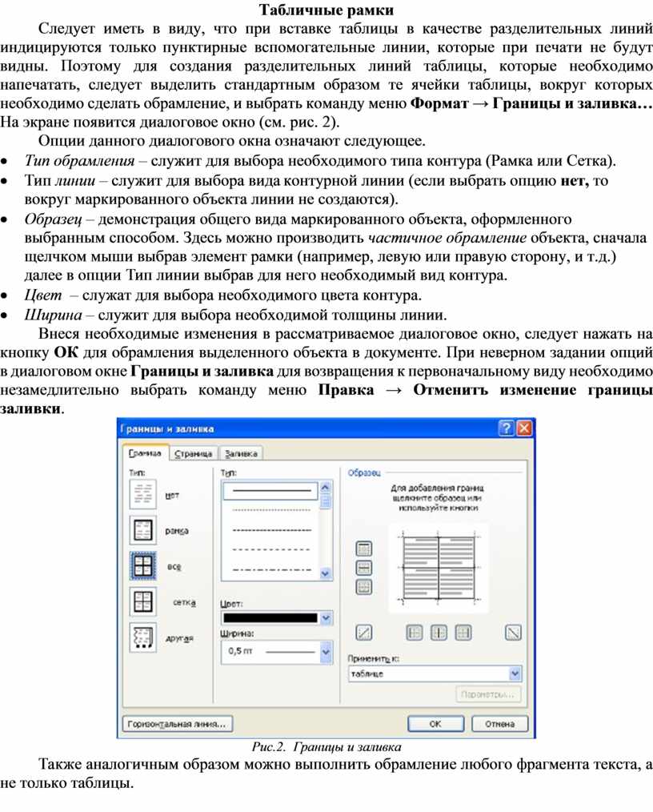Viewport: 653px width, 812px height.
Task: Switch to the 'Страница' tab
Action: pyautogui.click(x=194, y=453)
